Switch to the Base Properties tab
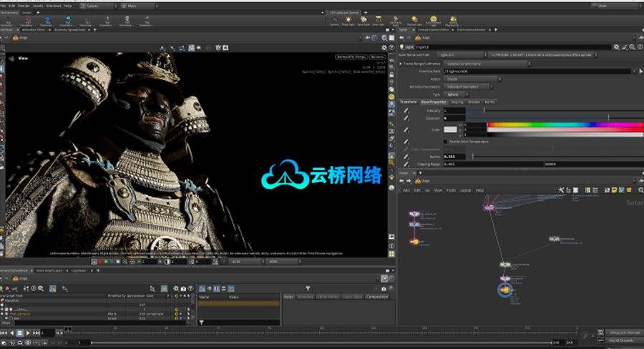The image size is (644, 349). [x=434, y=102]
